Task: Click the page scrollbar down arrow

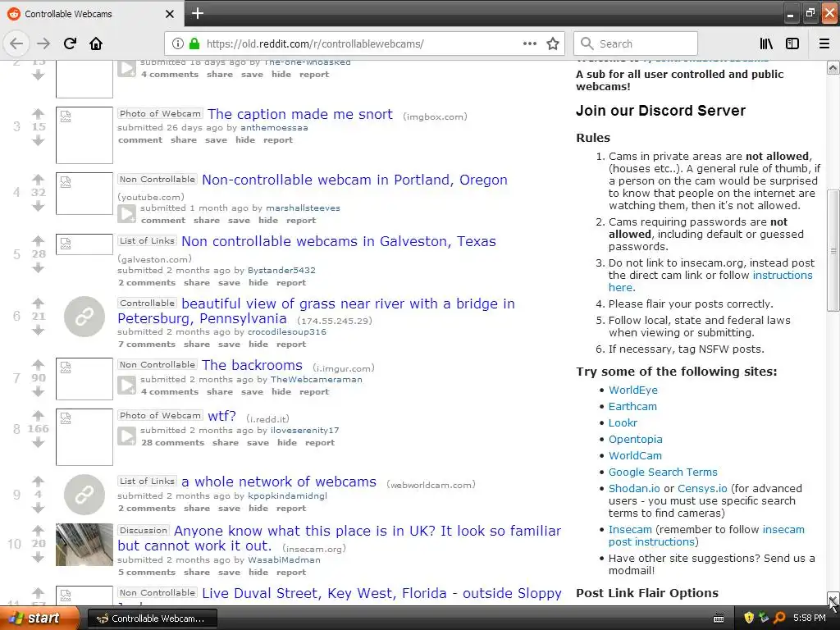Action: (x=833, y=599)
